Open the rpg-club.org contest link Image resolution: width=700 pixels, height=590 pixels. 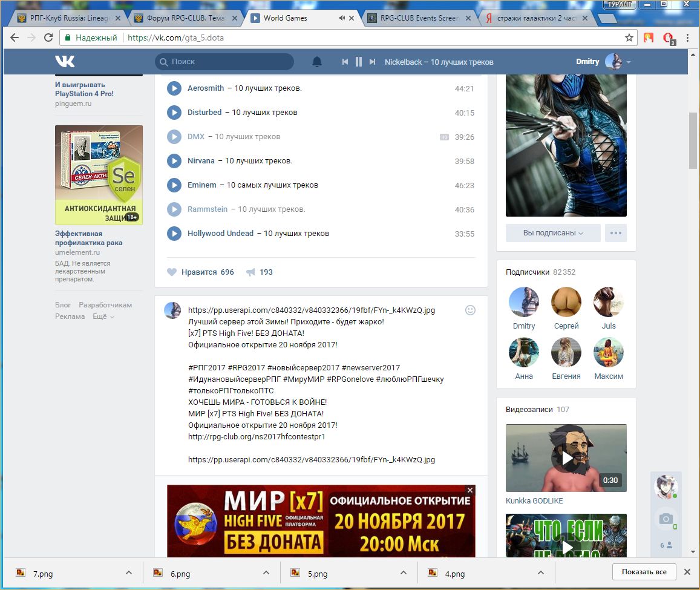(257, 436)
